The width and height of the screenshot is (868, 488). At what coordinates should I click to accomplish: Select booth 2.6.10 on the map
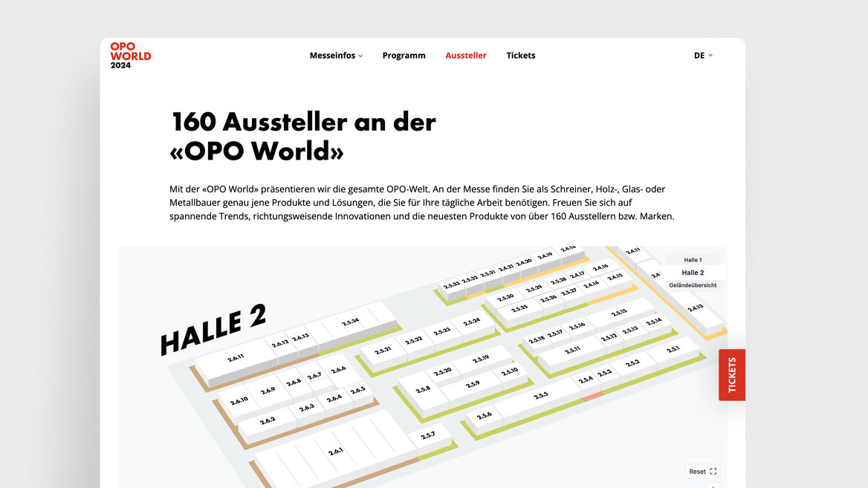click(239, 400)
